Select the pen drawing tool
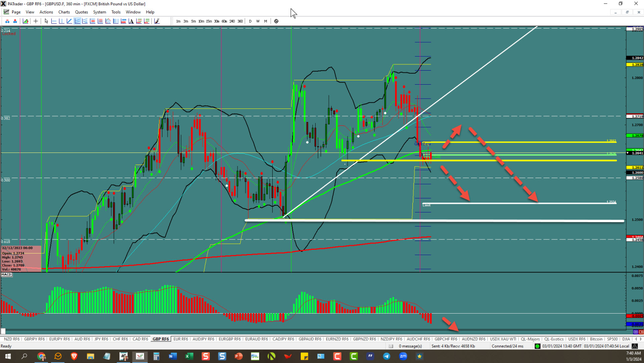Image resolution: width=644 pixels, height=363 pixels. tap(157, 21)
